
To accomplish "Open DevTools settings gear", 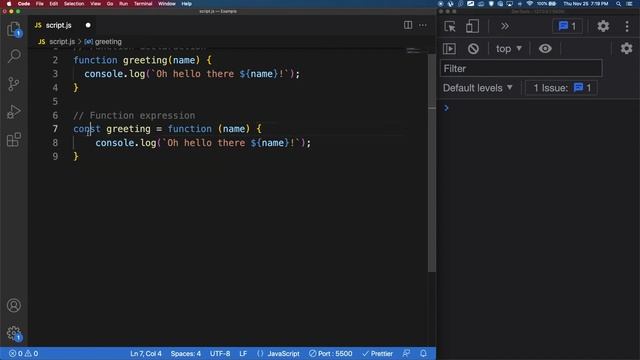I will [x=603, y=26].
